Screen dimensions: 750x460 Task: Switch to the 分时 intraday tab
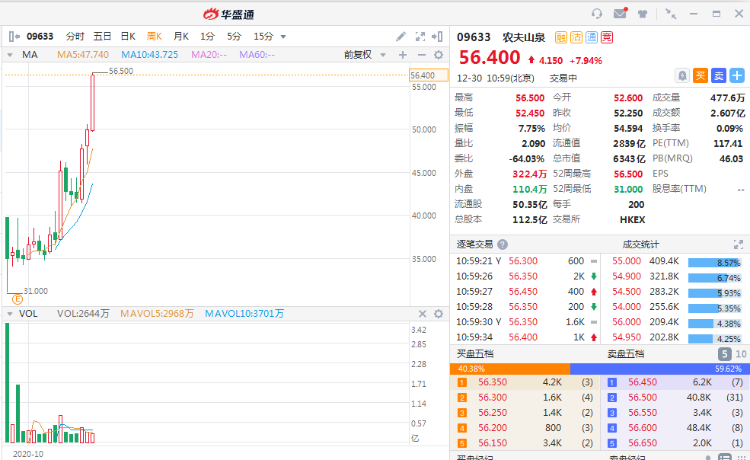point(76,37)
